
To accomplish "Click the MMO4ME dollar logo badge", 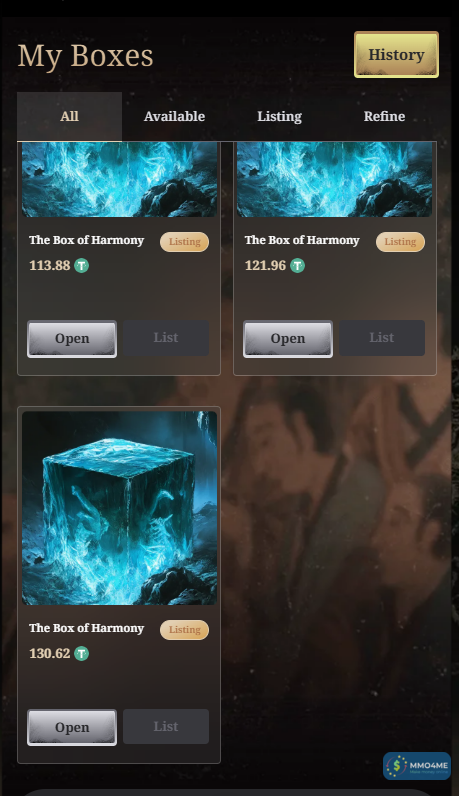I will click(x=417, y=766).
